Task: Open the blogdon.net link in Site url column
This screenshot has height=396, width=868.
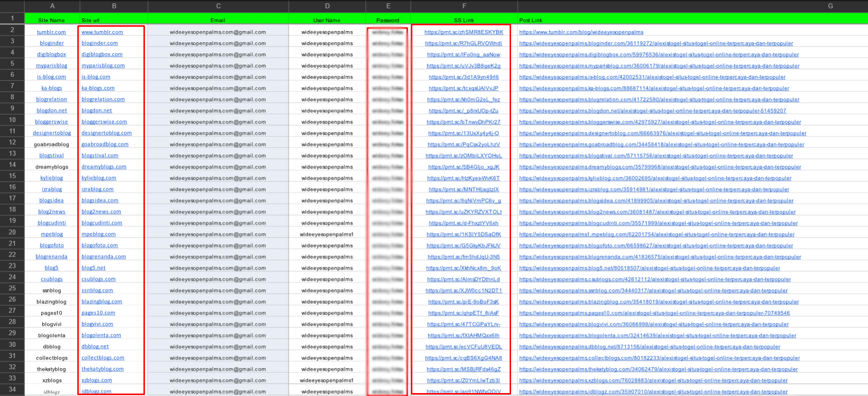Action: (97, 110)
